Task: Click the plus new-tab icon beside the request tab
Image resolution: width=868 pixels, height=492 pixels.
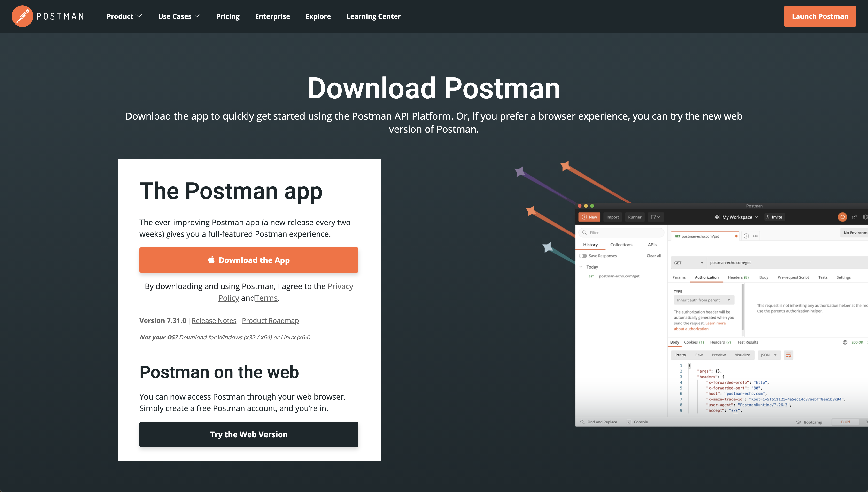Action: tap(746, 236)
